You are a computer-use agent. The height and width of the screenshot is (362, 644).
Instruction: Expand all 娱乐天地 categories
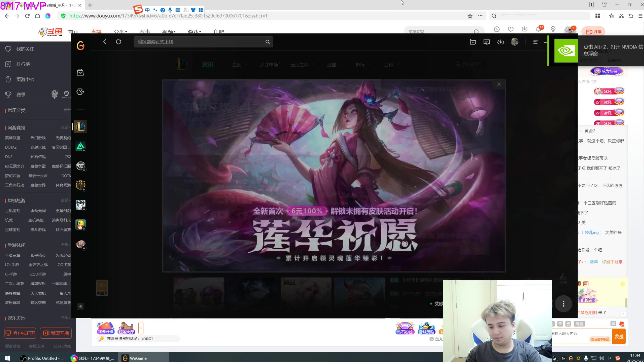65,318
